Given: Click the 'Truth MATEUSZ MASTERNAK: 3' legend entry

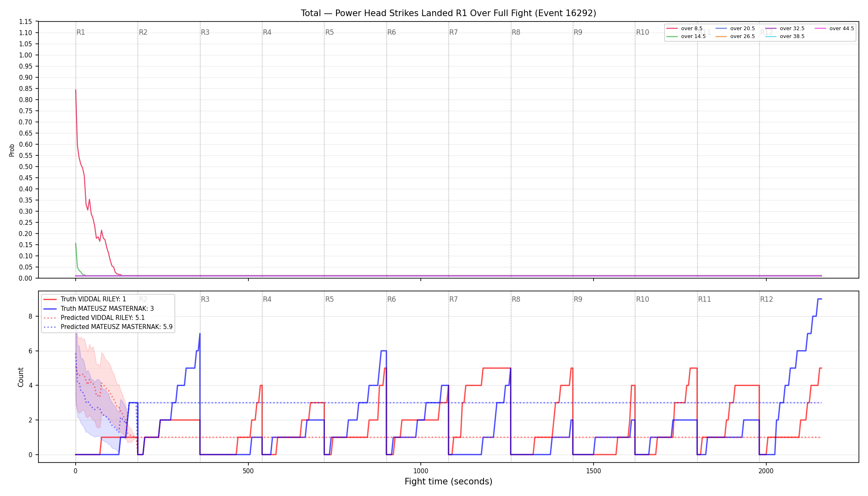Looking at the screenshot, I should point(99,309).
